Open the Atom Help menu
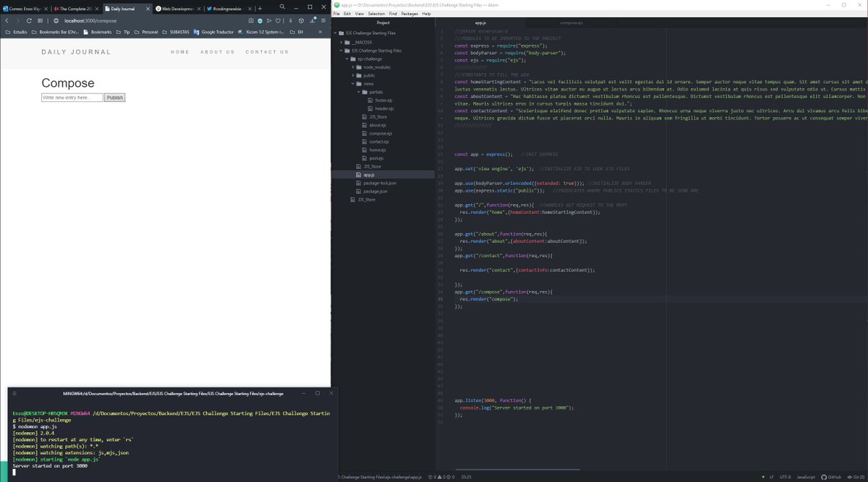This screenshot has width=868, height=482. click(x=427, y=14)
